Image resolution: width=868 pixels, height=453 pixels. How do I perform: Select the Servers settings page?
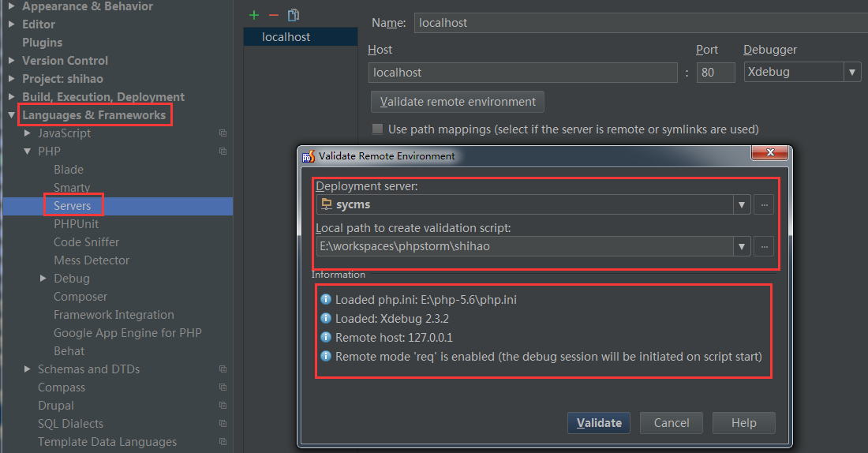click(x=72, y=206)
